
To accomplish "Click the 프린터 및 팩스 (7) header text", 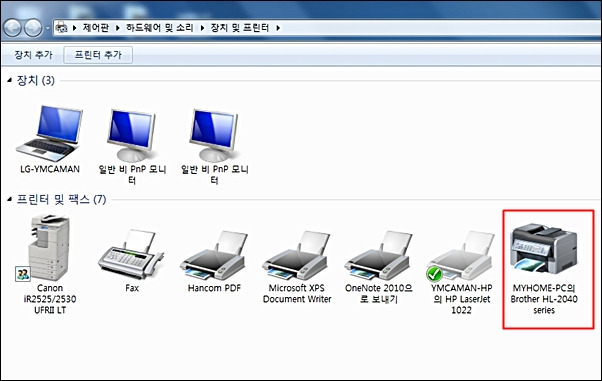I will (61, 199).
